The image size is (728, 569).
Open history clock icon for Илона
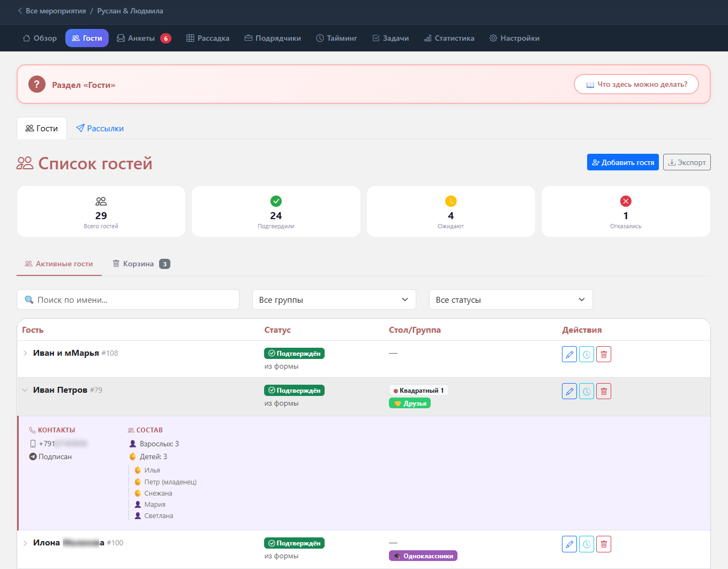pos(587,544)
